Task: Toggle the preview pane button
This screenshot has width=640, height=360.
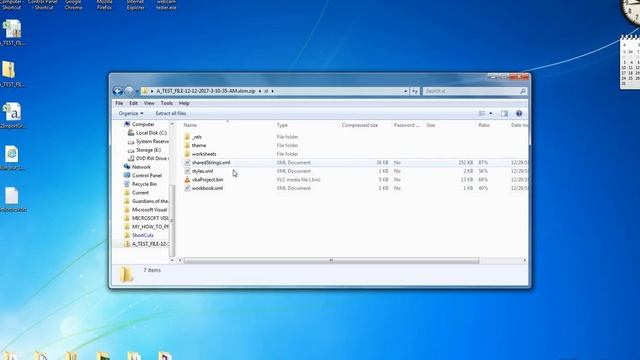Action: pyautogui.click(x=504, y=113)
